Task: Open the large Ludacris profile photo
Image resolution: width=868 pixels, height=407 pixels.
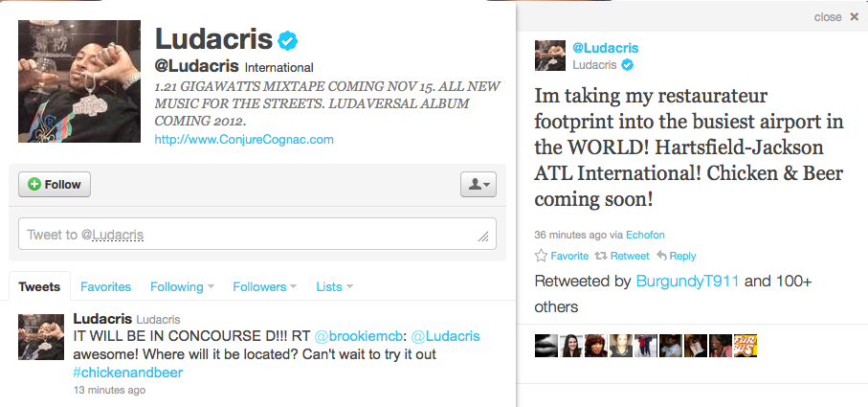Action: click(79, 81)
